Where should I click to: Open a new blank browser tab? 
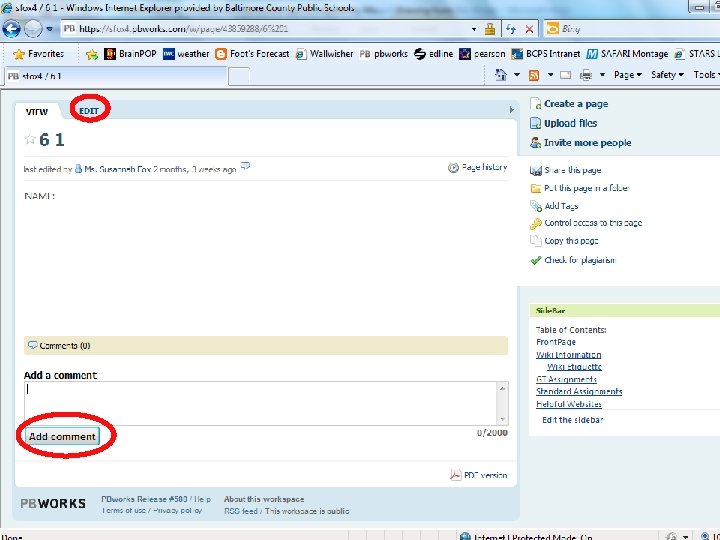239,76
